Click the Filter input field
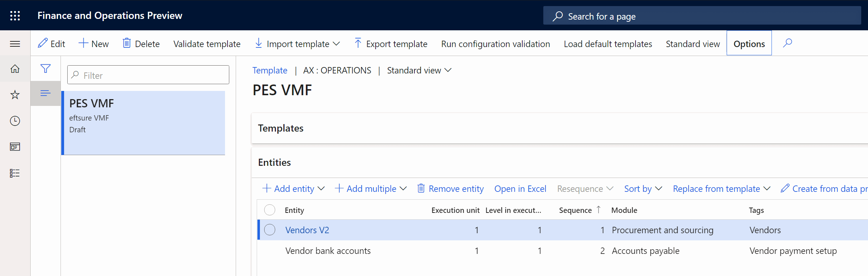 148,75
